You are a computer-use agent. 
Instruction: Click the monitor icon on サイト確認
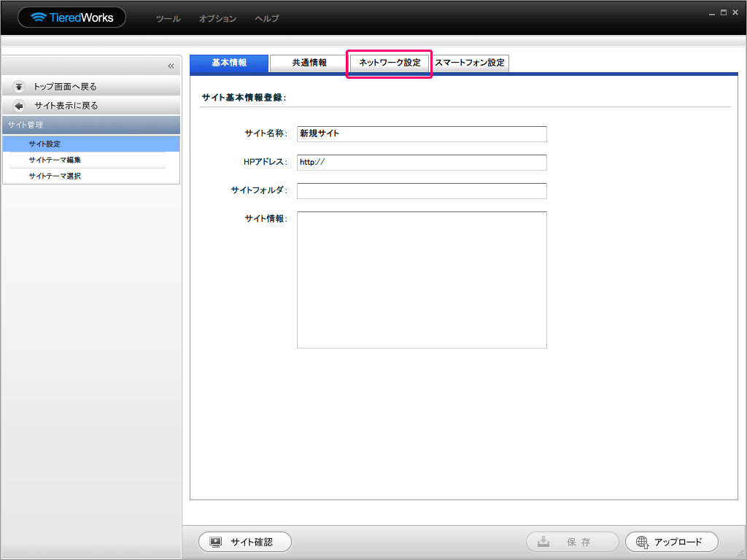point(215,542)
